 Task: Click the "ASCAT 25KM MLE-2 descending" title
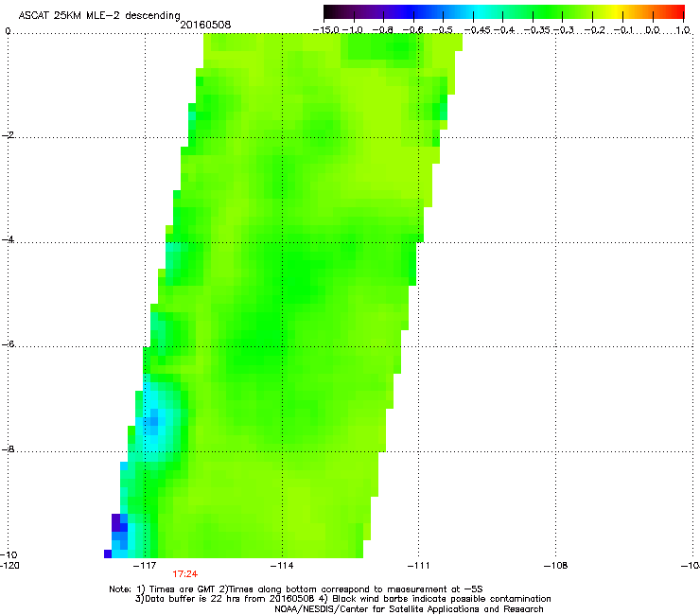click(x=99, y=15)
